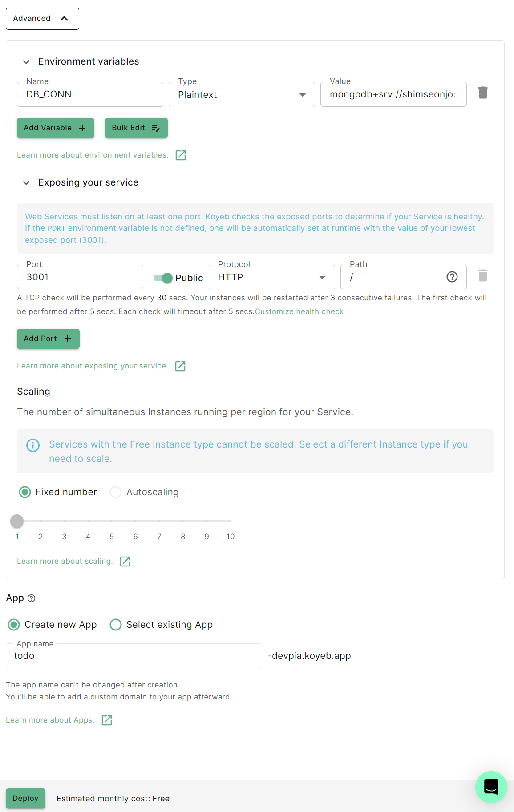Click Customize health check link

coord(299,312)
